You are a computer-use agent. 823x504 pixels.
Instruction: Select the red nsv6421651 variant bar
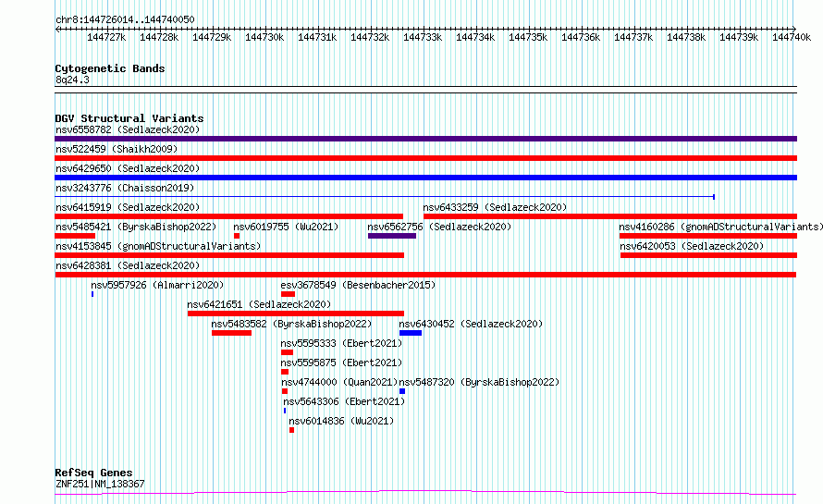296,313
